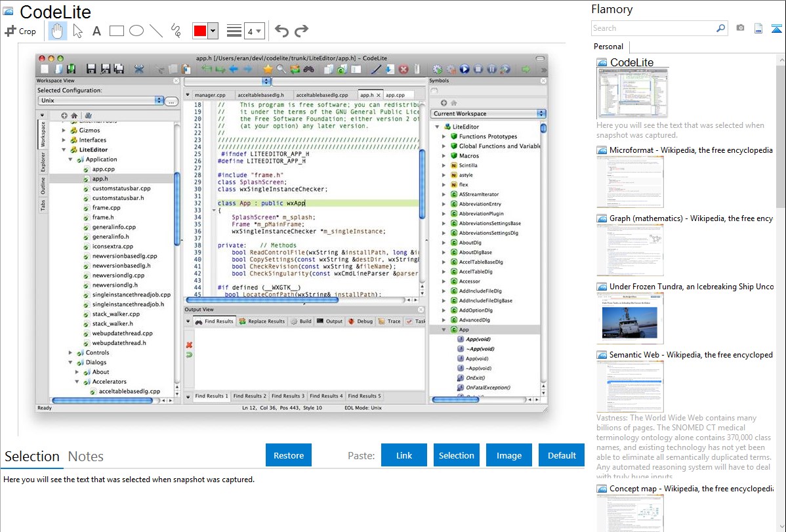Select the ellipse drawing tool

[136, 31]
